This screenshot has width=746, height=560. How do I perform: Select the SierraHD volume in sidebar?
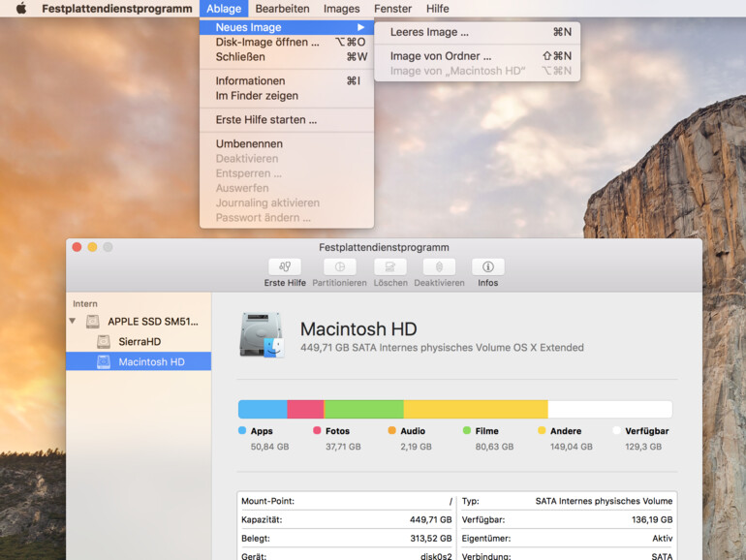139,342
